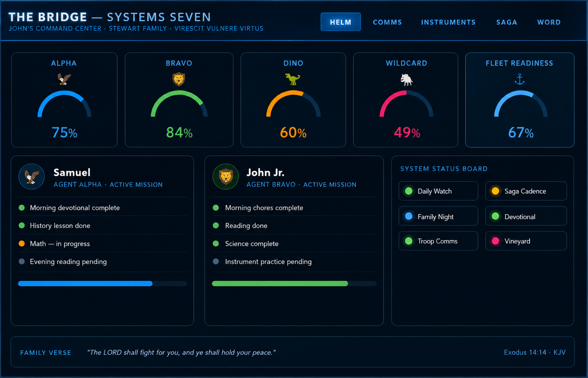Click the 60% value
Screen dimensions: 588x378
click(x=293, y=133)
